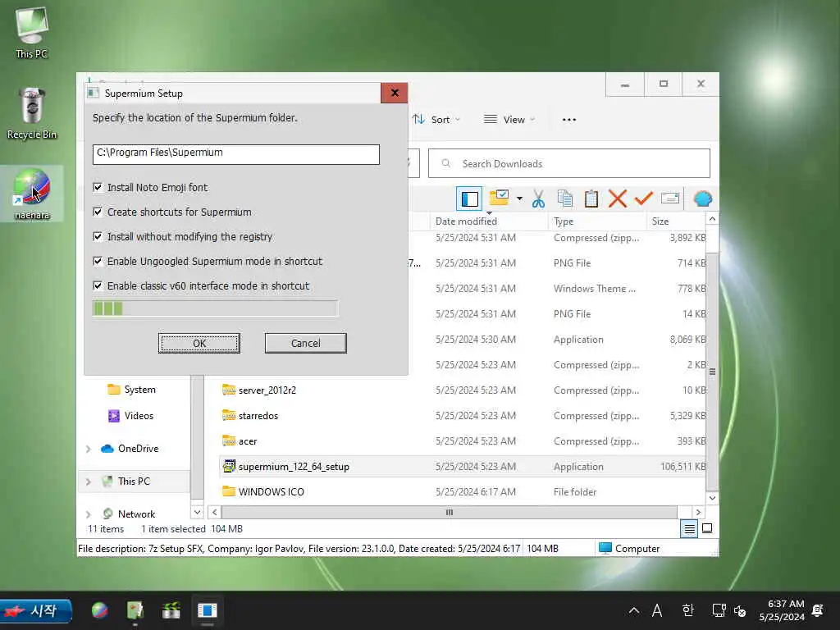The width and height of the screenshot is (840, 630).
Task: Open the green document app on taskbar
Action: 135,610
